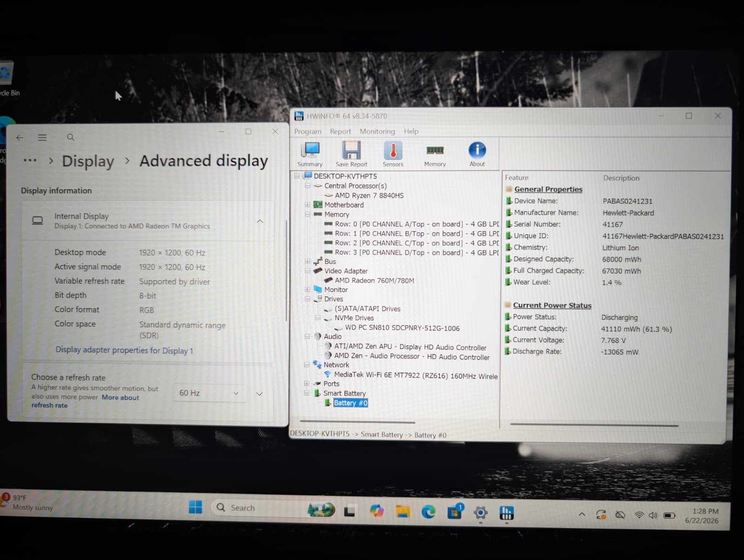Select AMD Ryzen 7 8840HS in tree
This screenshot has width=744, height=560.
click(x=369, y=195)
